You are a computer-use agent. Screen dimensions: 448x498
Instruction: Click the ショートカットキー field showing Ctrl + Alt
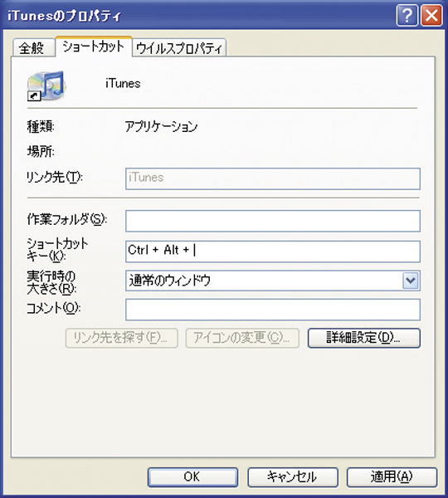tap(273, 251)
